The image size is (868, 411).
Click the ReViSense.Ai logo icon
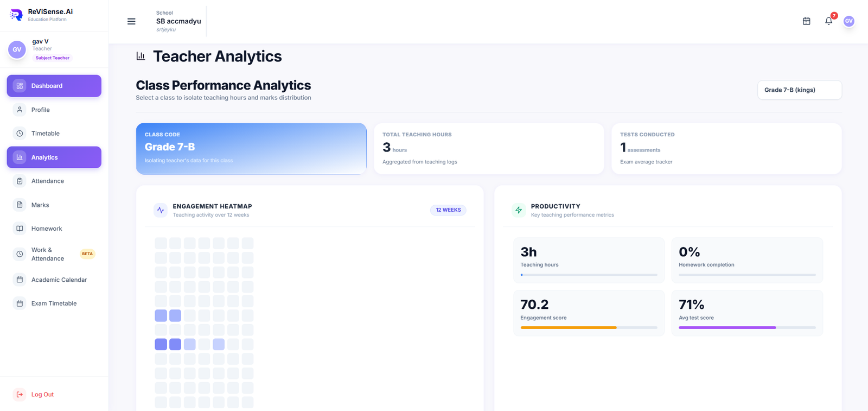pyautogui.click(x=16, y=15)
